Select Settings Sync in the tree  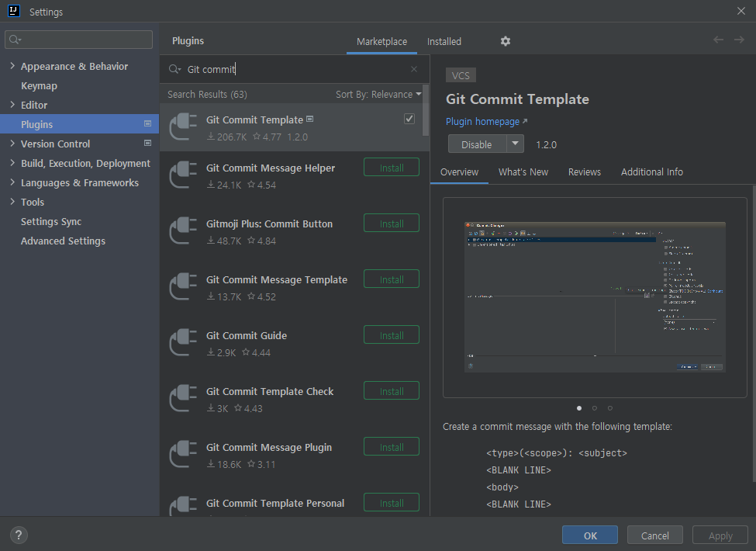coord(51,221)
